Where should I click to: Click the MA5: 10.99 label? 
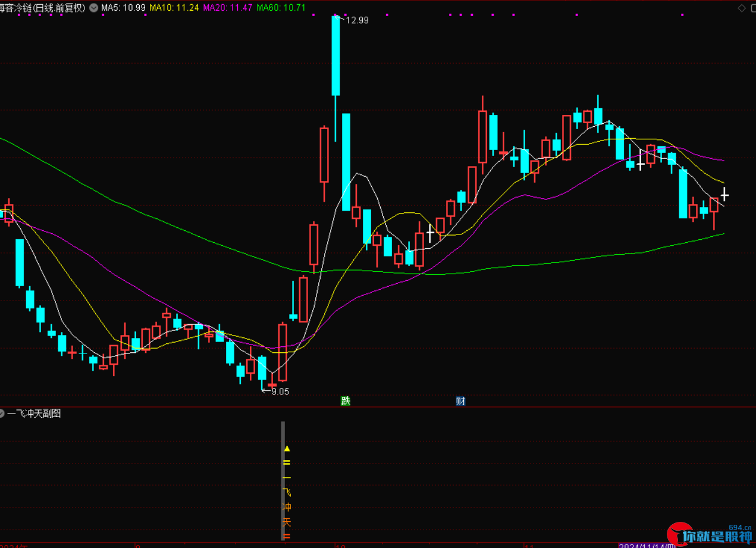click(123, 8)
